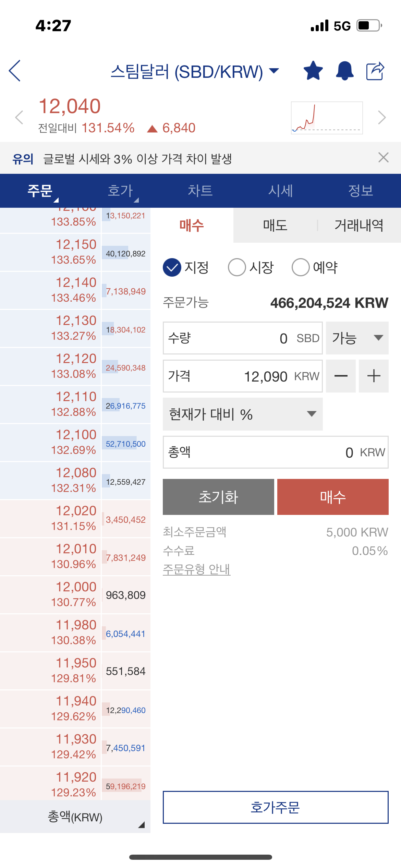The height and width of the screenshot is (868, 401).
Task: Tap the 수량 quantity input field
Action: click(x=243, y=338)
